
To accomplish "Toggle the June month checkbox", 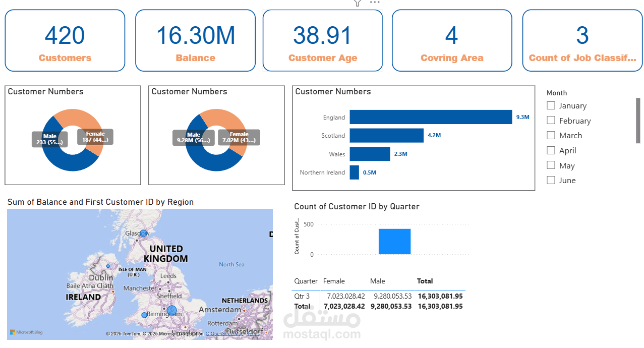I will [x=551, y=180].
